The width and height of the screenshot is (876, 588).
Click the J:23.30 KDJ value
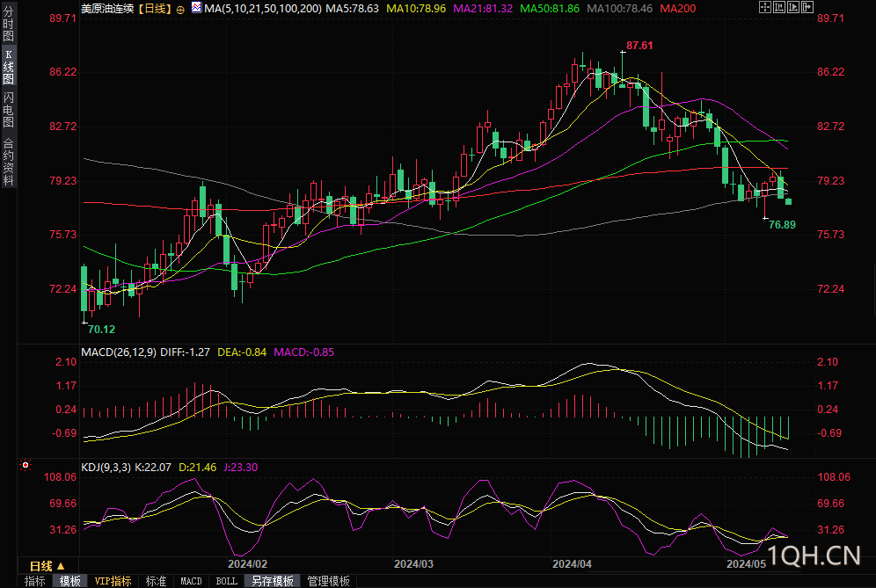(x=241, y=468)
